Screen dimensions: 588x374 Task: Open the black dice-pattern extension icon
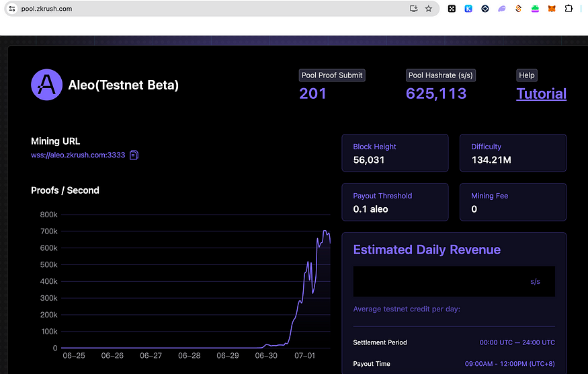point(452,9)
